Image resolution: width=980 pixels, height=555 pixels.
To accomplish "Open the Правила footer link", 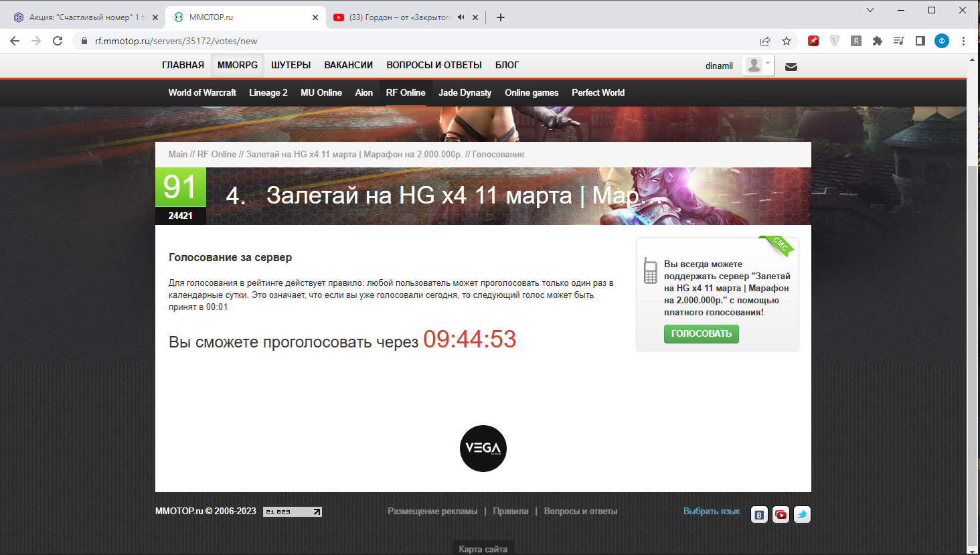I will (511, 511).
